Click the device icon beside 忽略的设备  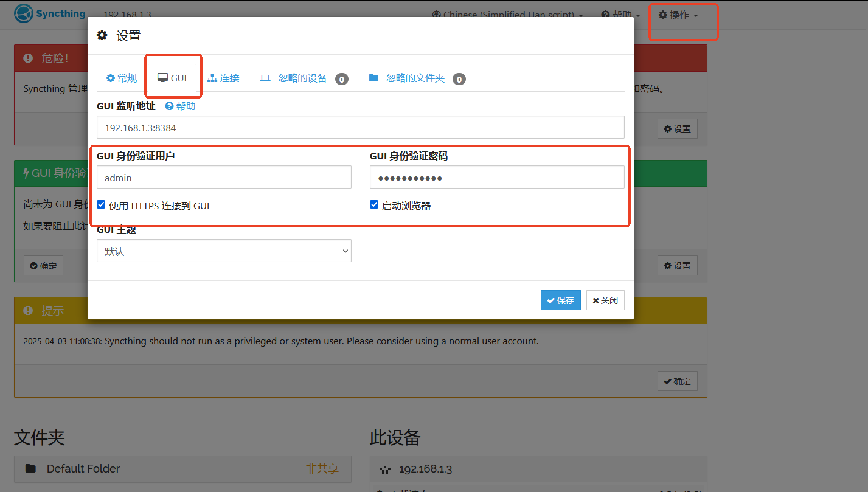point(265,78)
